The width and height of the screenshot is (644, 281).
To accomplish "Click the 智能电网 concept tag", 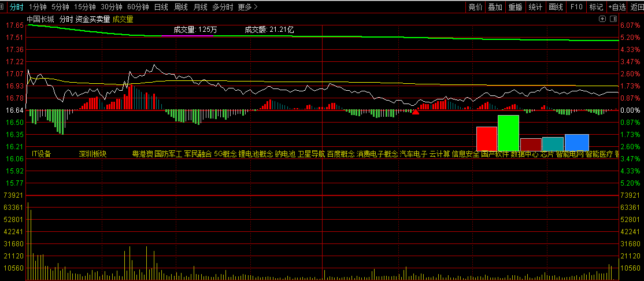I will tap(569, 154).
